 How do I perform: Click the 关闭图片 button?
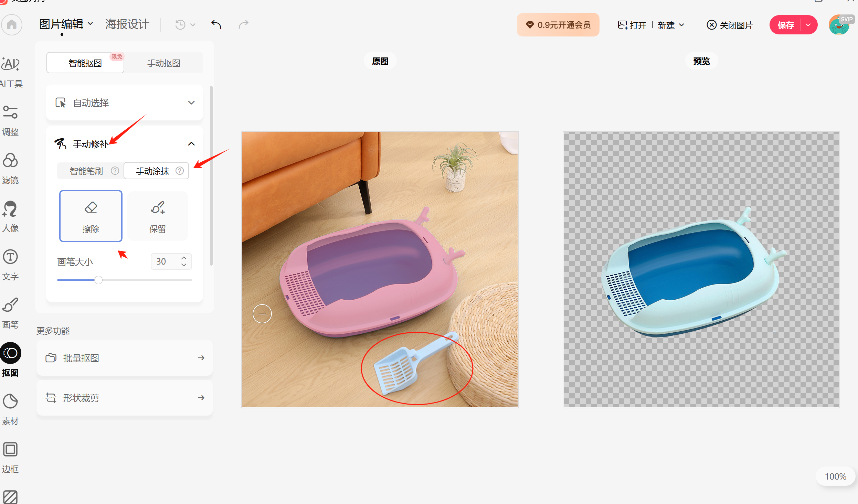[x=730, y=25]
